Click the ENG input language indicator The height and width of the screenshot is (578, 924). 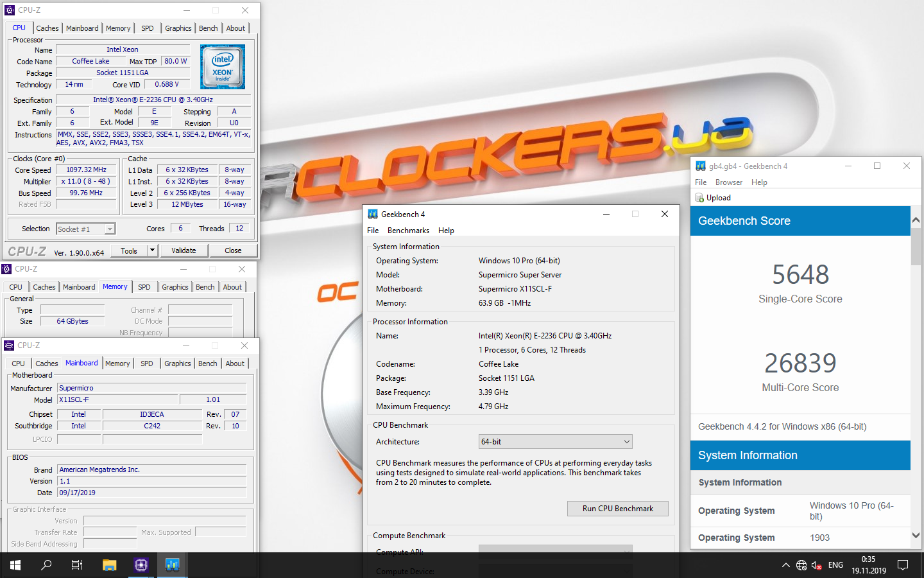835,565
